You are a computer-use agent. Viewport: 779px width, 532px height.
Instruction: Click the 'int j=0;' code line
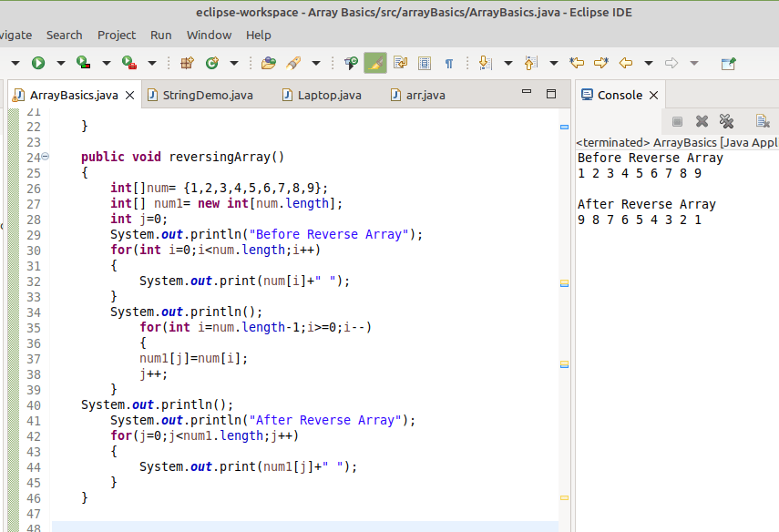(139, 219)
